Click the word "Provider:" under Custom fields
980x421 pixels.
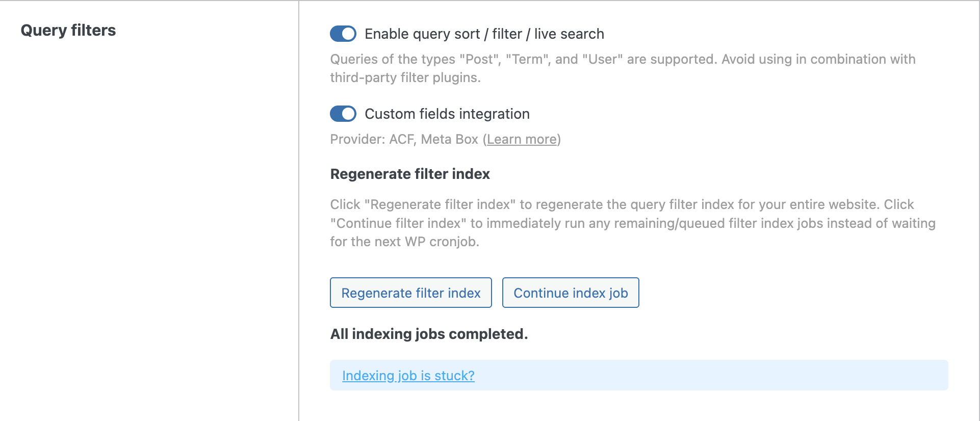[357, 139]
